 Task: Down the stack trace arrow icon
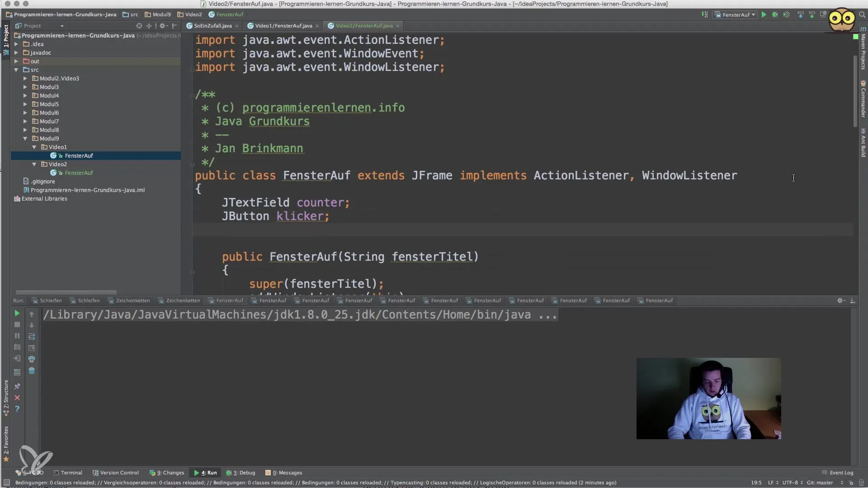[32, 325]
